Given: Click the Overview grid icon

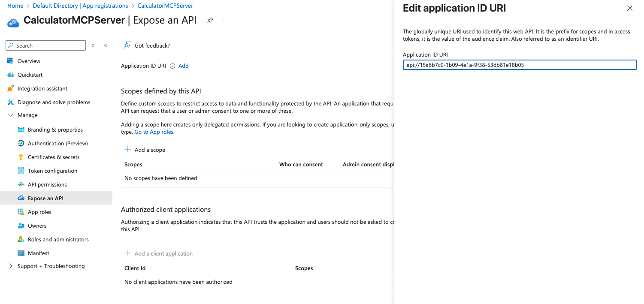Looking at the screenshot, I should pyautogui.click(x=11, y=61).
